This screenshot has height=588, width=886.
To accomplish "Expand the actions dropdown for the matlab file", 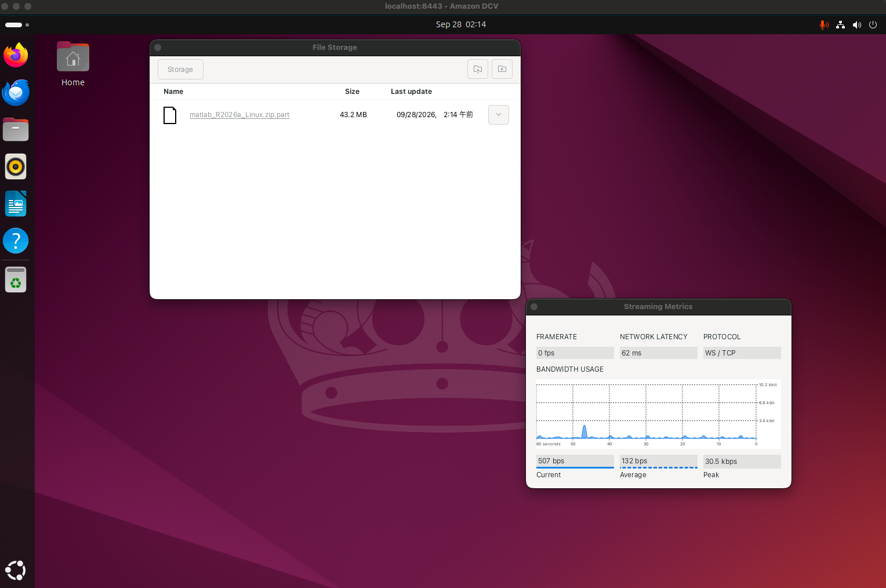I will [499, 115].
